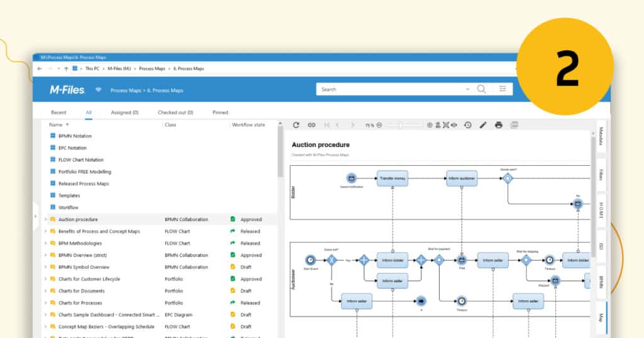This screenshot has width=644, height=338.
Task: Click the copy link icon in preview toolbar
Action: point(311,125)
